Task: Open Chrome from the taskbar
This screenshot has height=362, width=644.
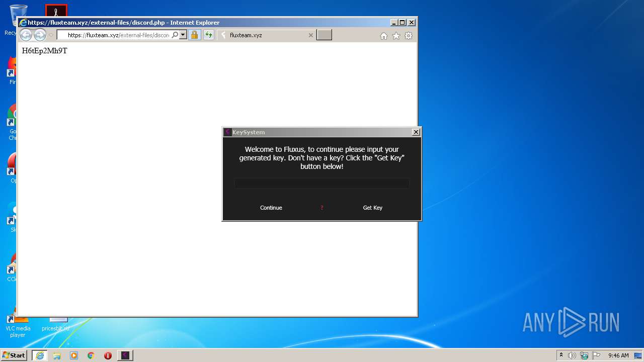Action: 91,355
